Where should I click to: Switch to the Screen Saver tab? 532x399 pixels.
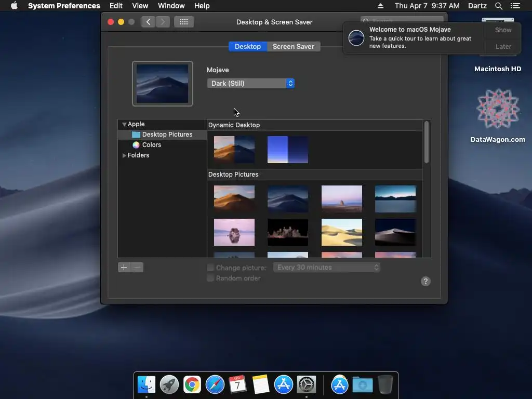pyautogui.click(x=294, y=46)
